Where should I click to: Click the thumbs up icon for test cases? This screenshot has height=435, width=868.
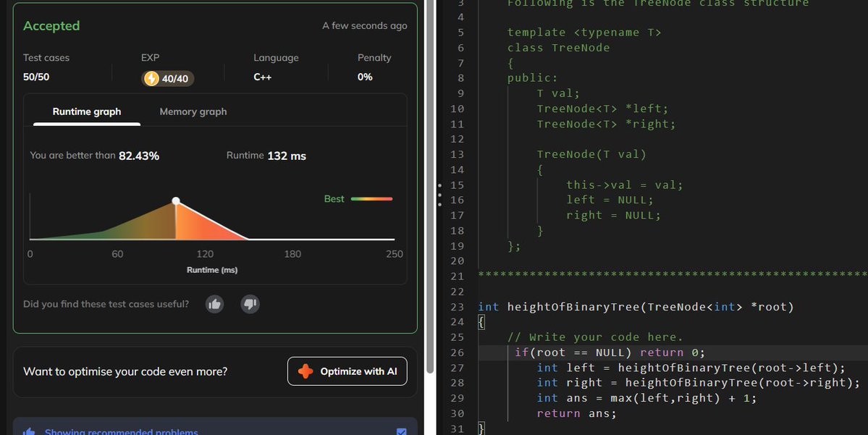214,304
